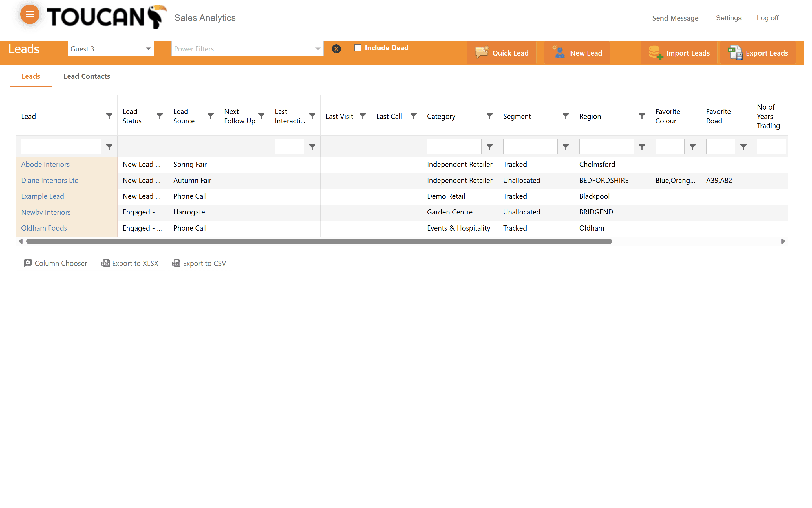Switch to the Lead Contacts tab
The image size is (812, 508).
[87, 76]
